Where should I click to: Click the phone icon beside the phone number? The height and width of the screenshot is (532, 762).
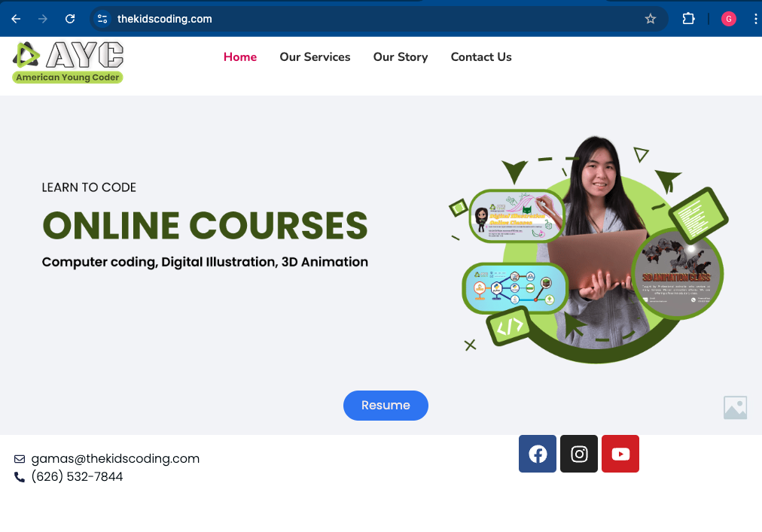tap(18, 476)
